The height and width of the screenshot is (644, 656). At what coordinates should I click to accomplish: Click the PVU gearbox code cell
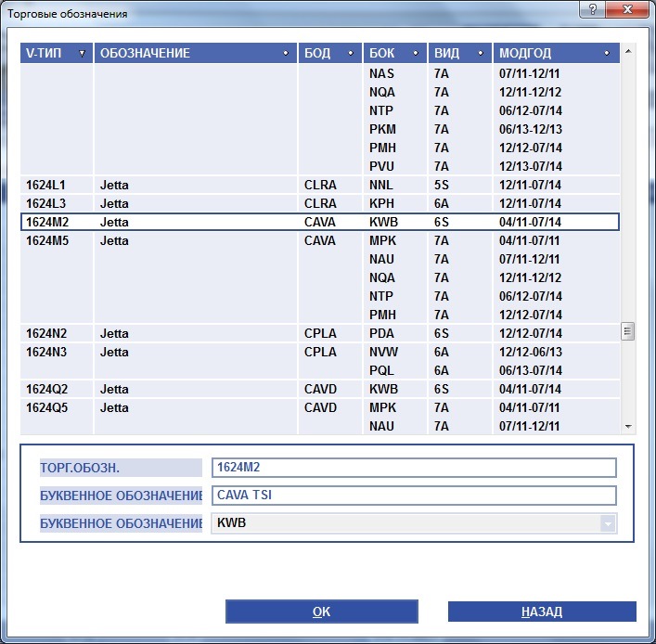(x=381, y=166)
